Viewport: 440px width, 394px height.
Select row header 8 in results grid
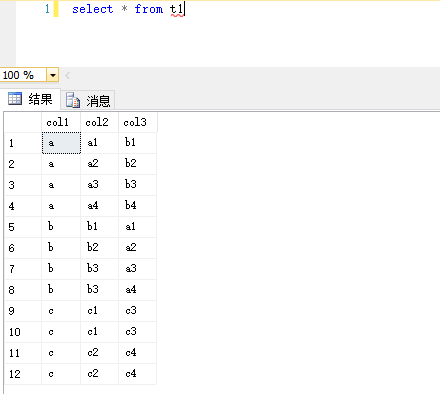[x=23, y=290]
